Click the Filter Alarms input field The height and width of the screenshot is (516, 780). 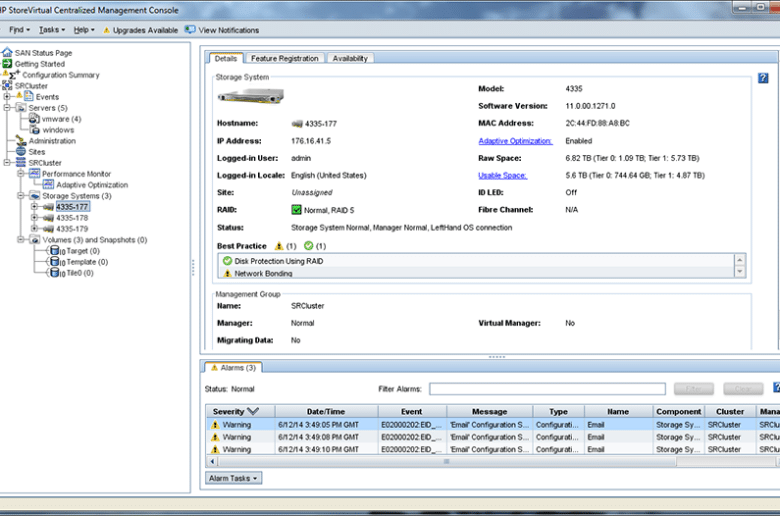[x=547, y=389]
